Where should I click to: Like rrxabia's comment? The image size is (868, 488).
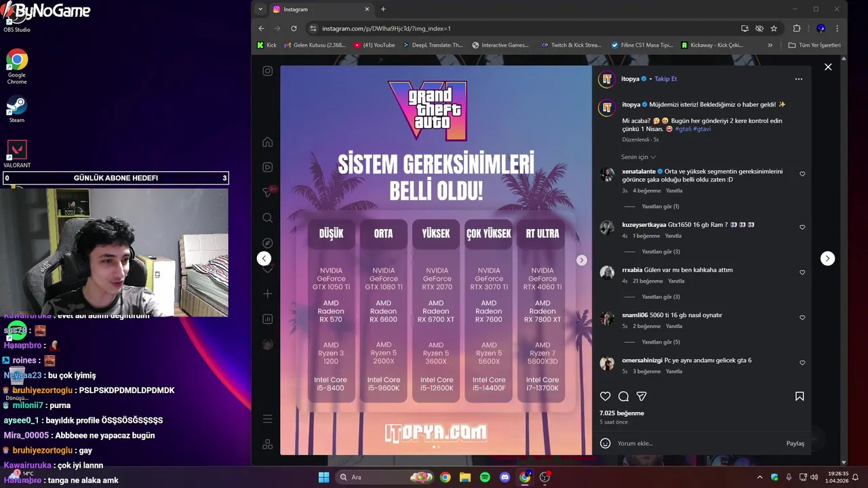click(802, 272)
